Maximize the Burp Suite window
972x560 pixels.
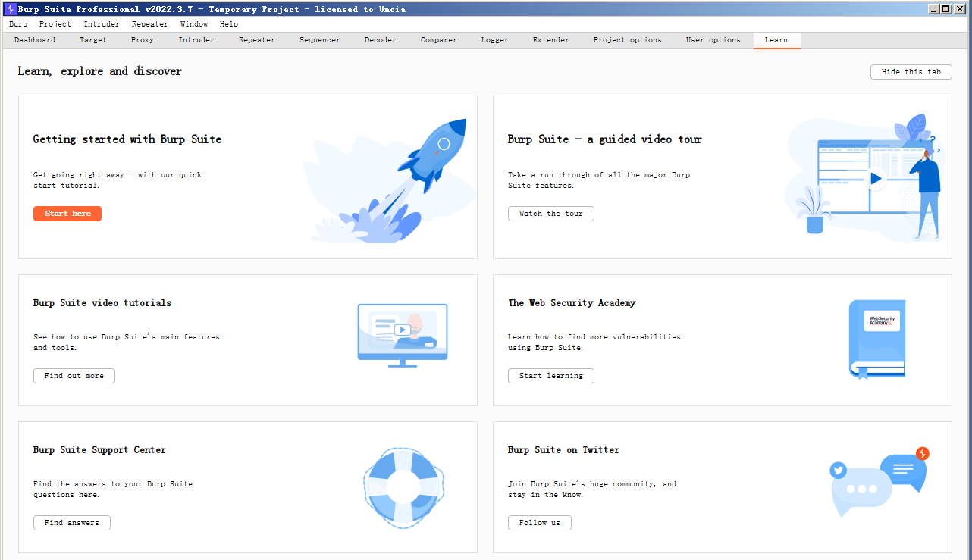click(945, 9)
